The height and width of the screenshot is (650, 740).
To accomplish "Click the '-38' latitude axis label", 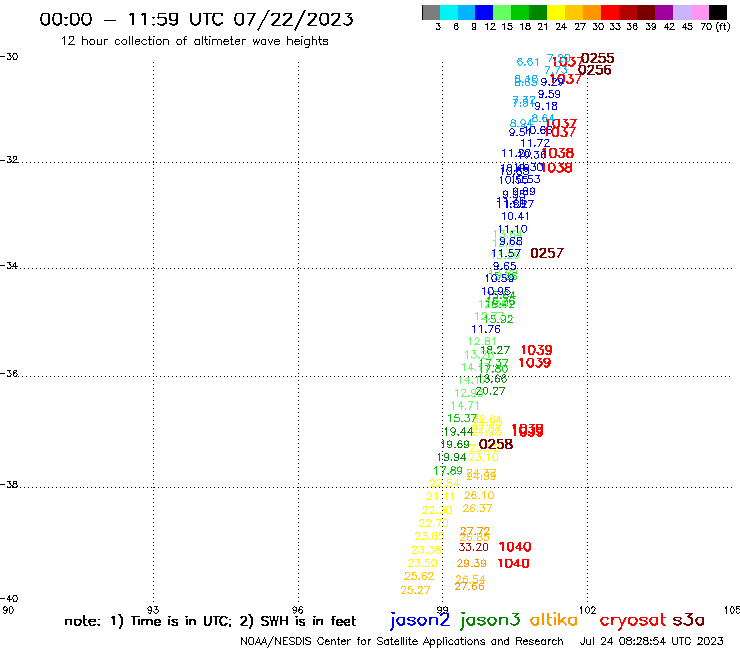I will point(9,485).
